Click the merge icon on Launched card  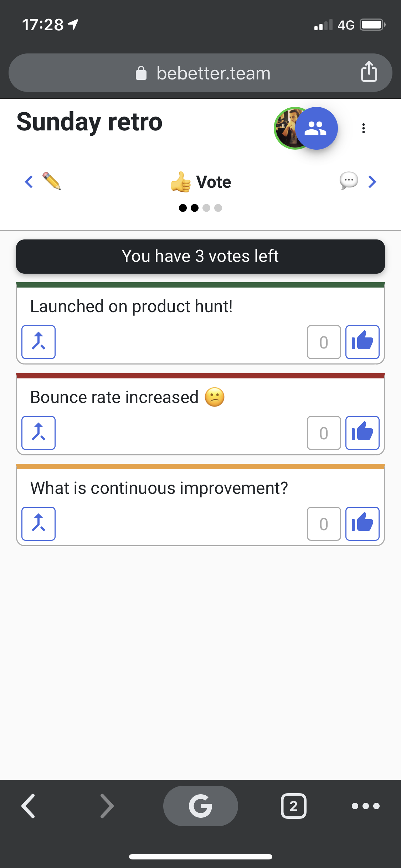(x=38, y=342)
